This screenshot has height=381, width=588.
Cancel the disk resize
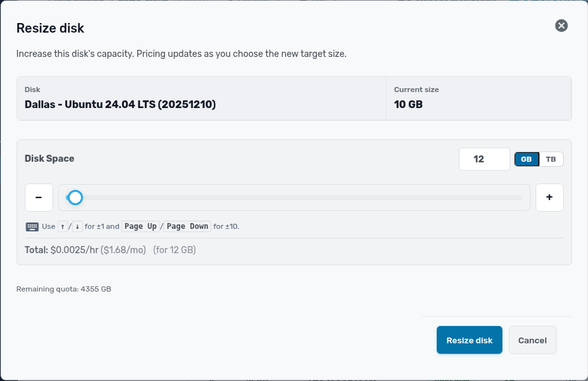tap(532, 340)
